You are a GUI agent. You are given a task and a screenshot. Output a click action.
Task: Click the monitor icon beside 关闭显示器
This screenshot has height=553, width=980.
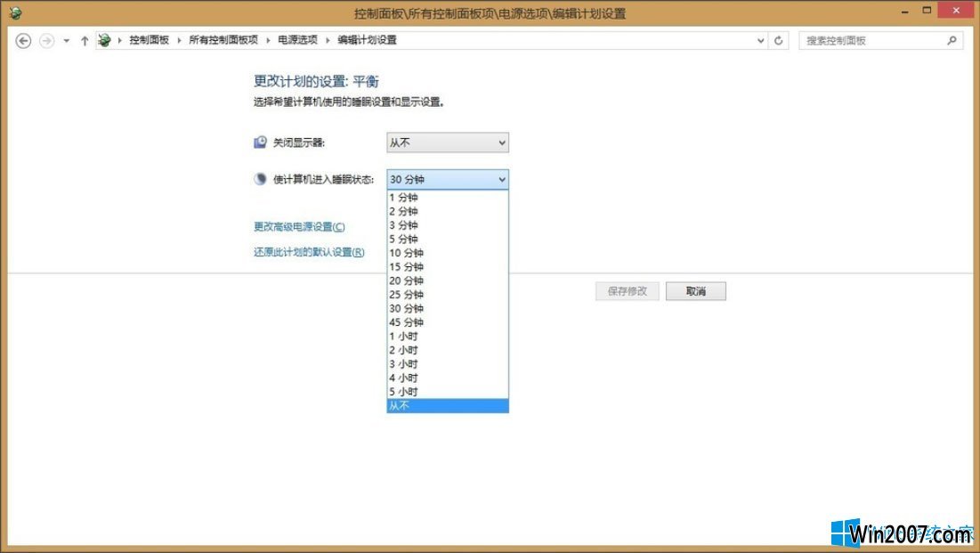[x=260, y=142]
